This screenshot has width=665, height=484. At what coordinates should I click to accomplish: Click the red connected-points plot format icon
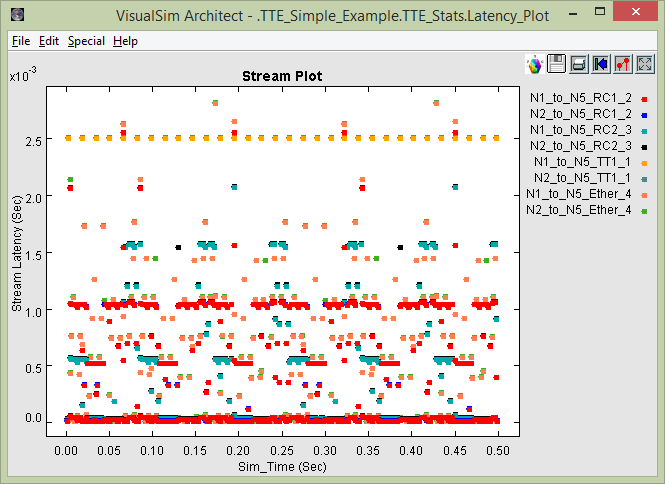[x=623, y=65]
